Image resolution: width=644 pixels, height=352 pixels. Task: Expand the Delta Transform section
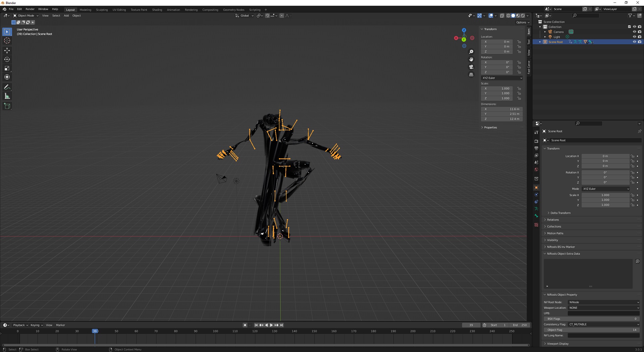click(x=559, y=213)
